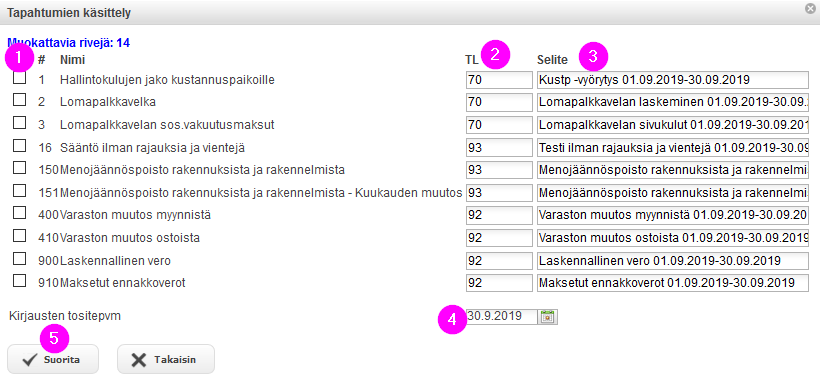The width and height of the screenshot is (820, 380).
Task: Click the X icon on Takaisin
Action: click(139, 360)
